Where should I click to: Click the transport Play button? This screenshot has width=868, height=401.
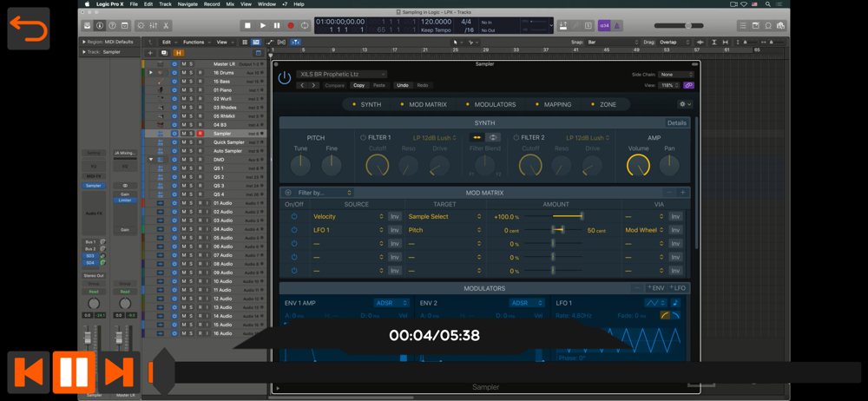(x=262, y=25)
